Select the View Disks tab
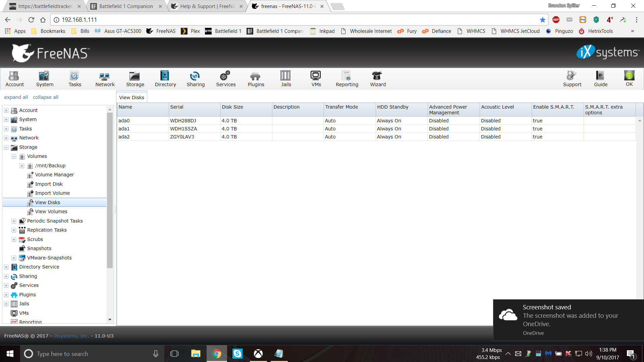Image resolution: width=644 pixels, height=362 pixels. click(131, 97)
